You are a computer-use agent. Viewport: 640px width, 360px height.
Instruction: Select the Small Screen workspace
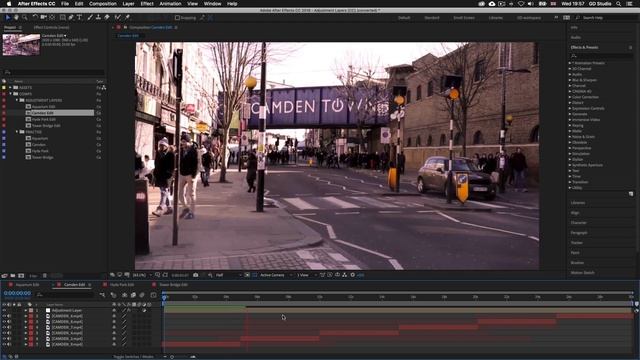pos(464,18)
